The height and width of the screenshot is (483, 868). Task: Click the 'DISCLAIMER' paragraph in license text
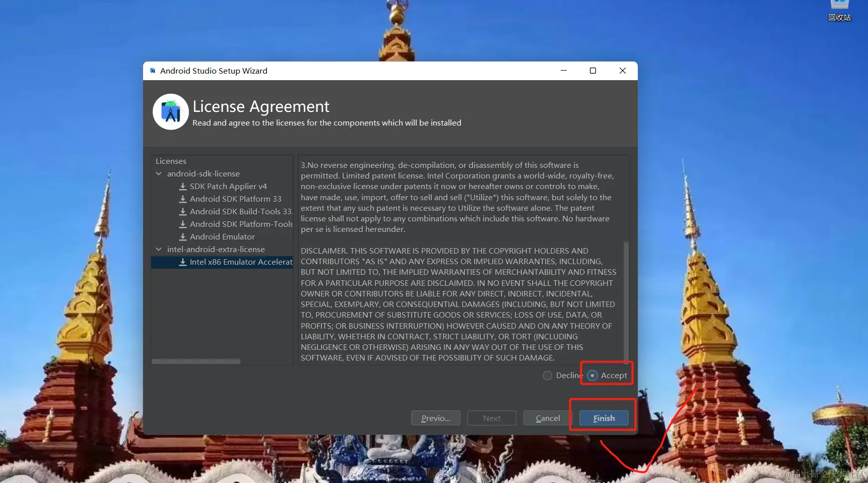pyautogui.click(x=458, y=305)
